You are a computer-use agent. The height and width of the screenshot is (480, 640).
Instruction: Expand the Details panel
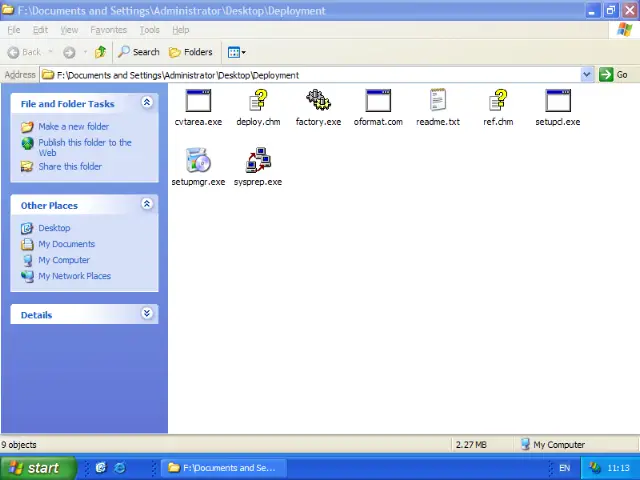pos(147,313)
